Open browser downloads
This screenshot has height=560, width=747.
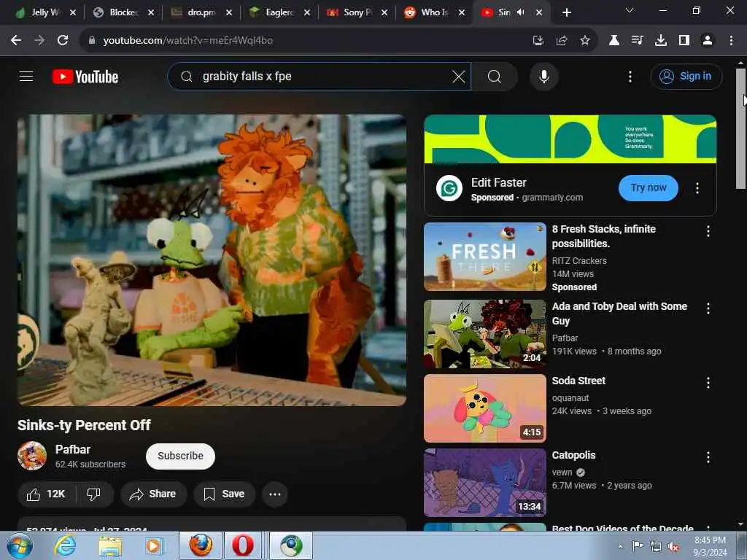point(661,41)
